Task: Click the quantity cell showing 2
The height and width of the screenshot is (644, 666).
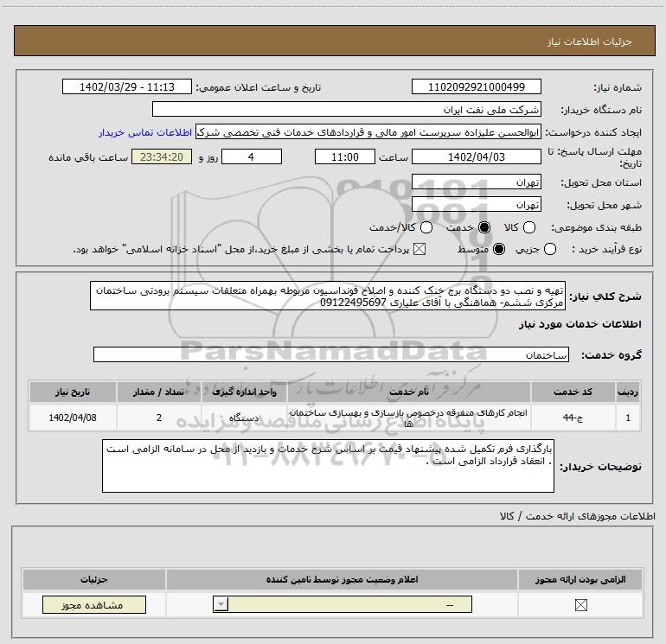Action: pyautogui.click(x=159, y=418)
